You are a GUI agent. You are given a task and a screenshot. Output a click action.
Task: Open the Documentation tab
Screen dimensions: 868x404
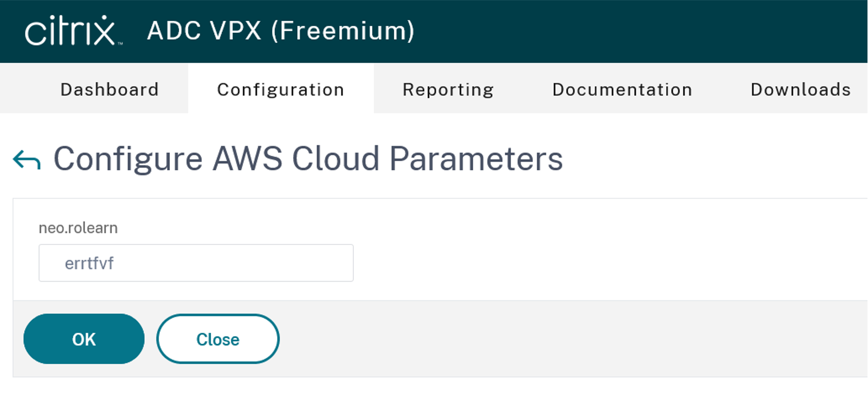[622, 89]
